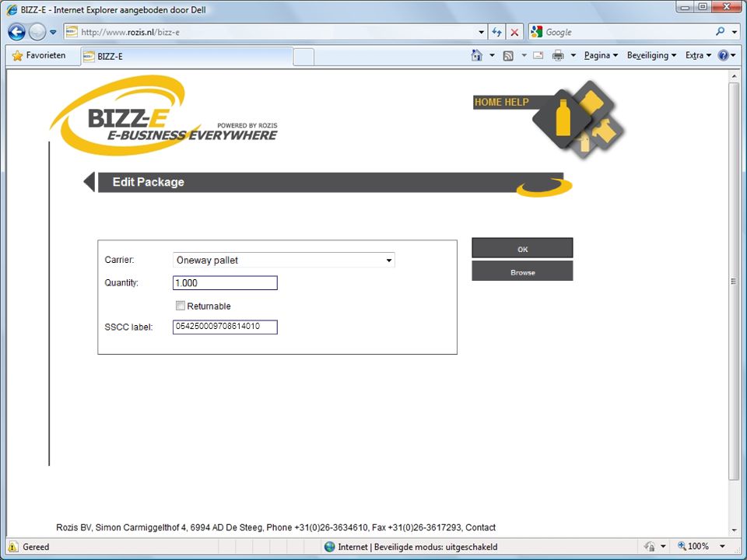This screenshot has height=560, width=747.
Task: Click the browser Forward arrow button
Action: pos(37,32)
